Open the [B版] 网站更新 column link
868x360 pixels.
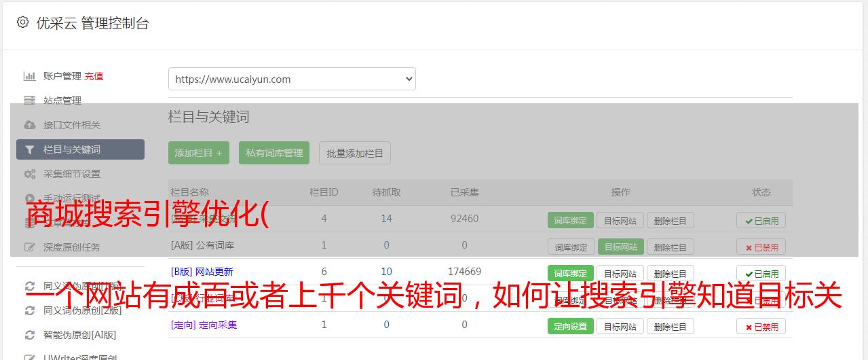(202, 272)
